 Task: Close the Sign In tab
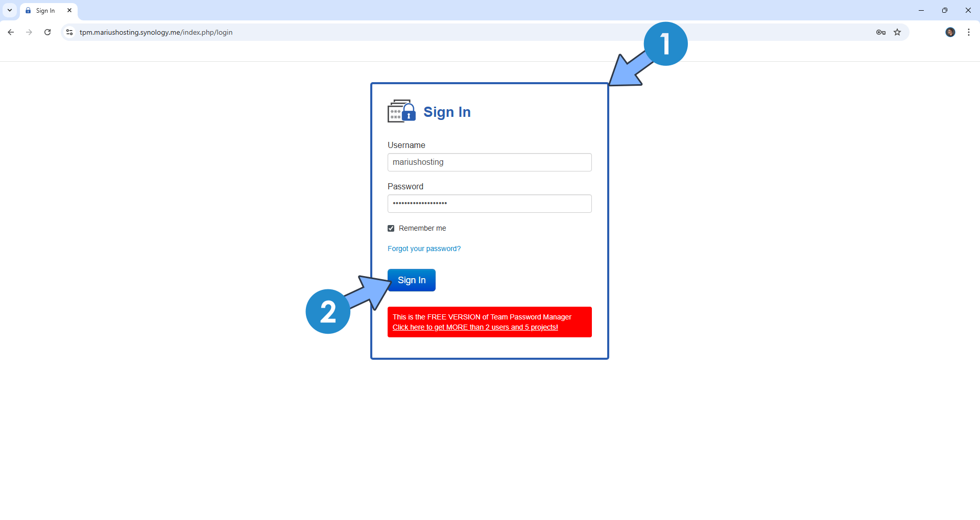click(69, 10)
